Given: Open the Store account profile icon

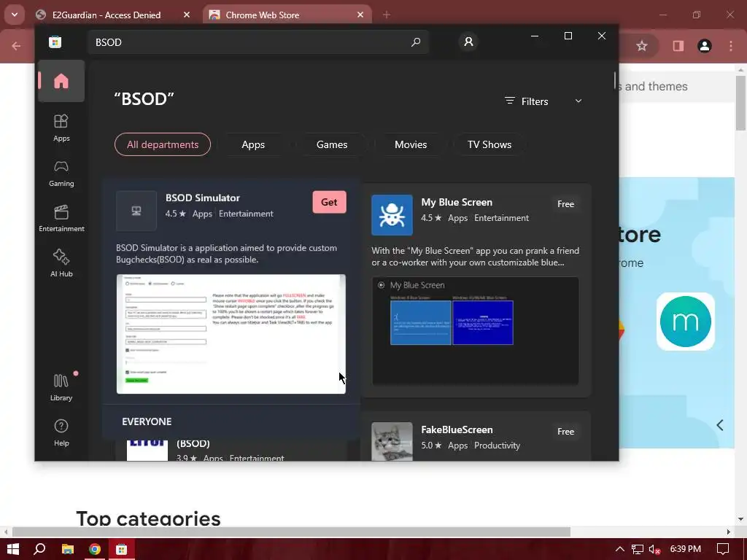Looking at the screenshot, I should coord(468,42).
